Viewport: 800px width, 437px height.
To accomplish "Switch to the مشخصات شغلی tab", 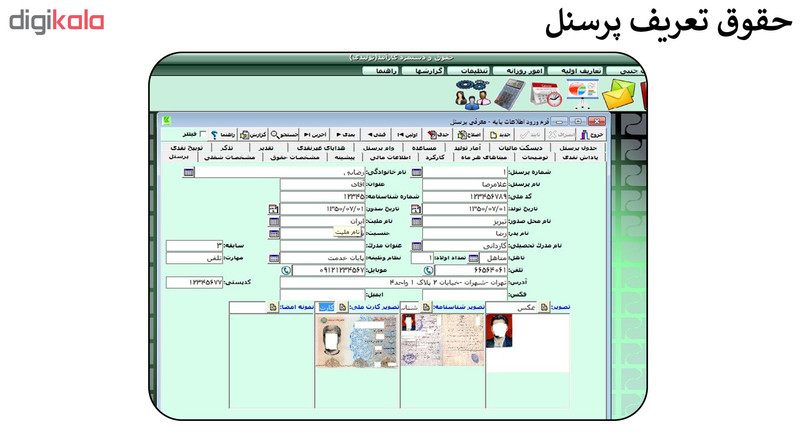I will coord(230,157).
